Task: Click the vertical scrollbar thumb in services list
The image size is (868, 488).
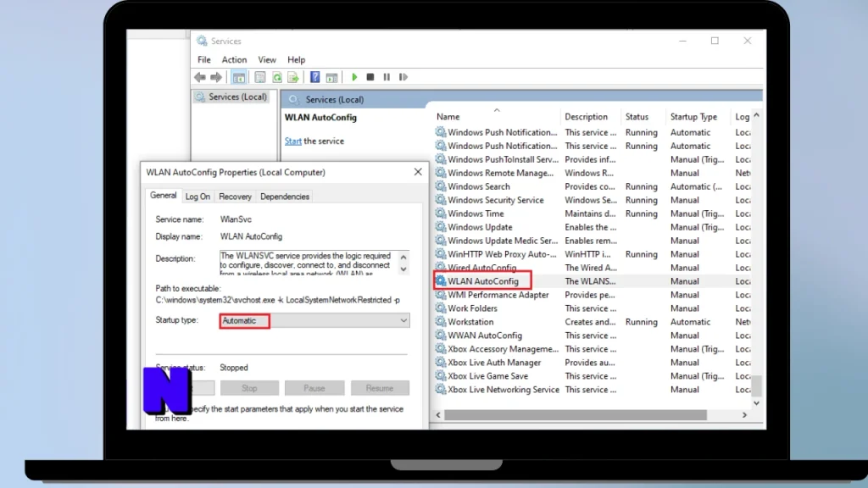Action: 756,385
